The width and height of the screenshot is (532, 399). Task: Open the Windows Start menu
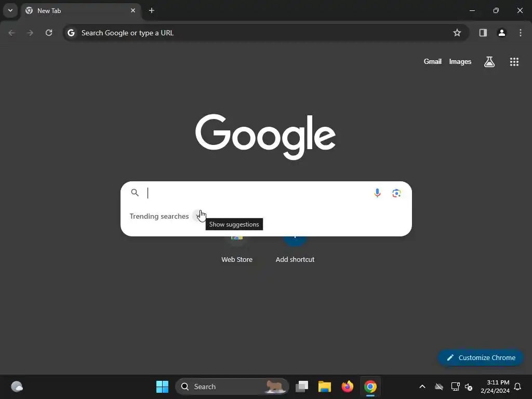(x=162, y=387)
